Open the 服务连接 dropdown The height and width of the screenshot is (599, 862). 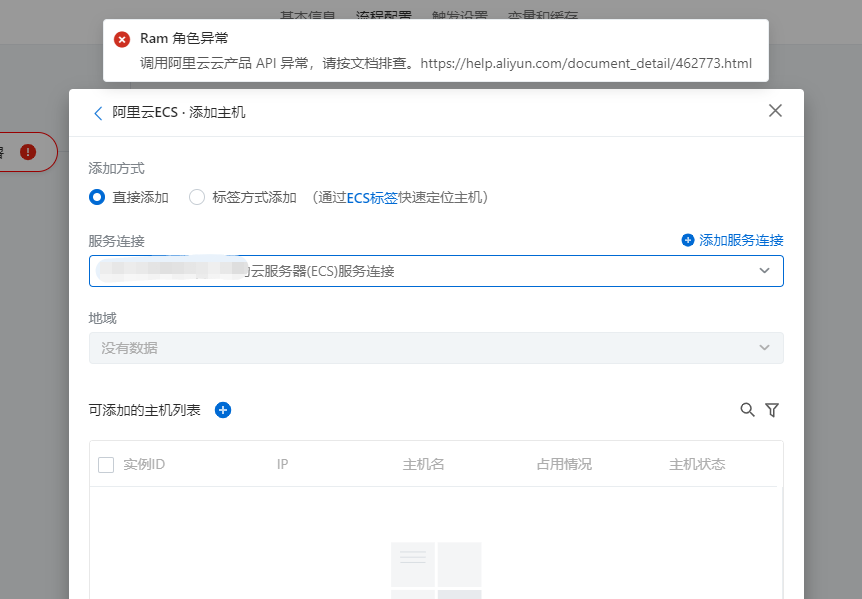(x=436, y=271)
